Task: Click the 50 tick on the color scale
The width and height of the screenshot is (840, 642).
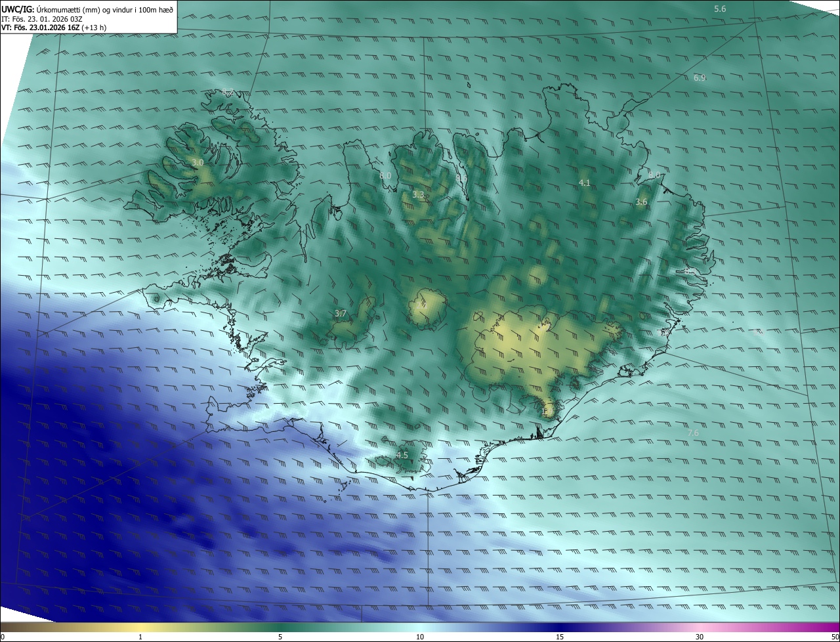Action: [x=835, y=637]
